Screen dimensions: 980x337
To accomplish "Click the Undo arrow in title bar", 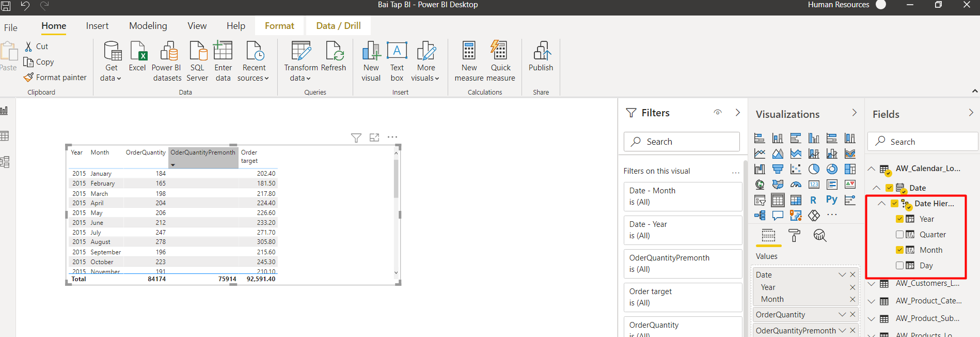I will coord(25,6).
